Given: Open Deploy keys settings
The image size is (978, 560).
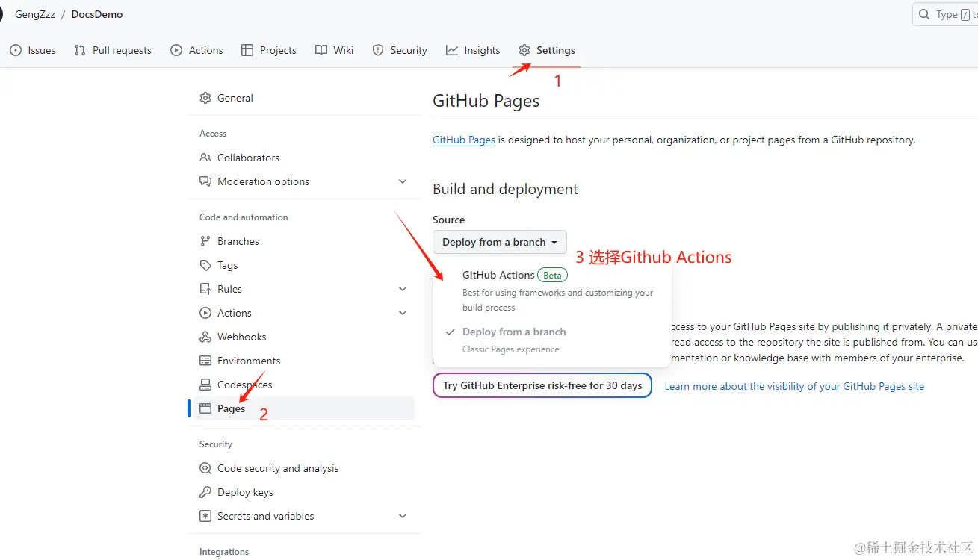Looking at the screenshot, I should point(304,492).
